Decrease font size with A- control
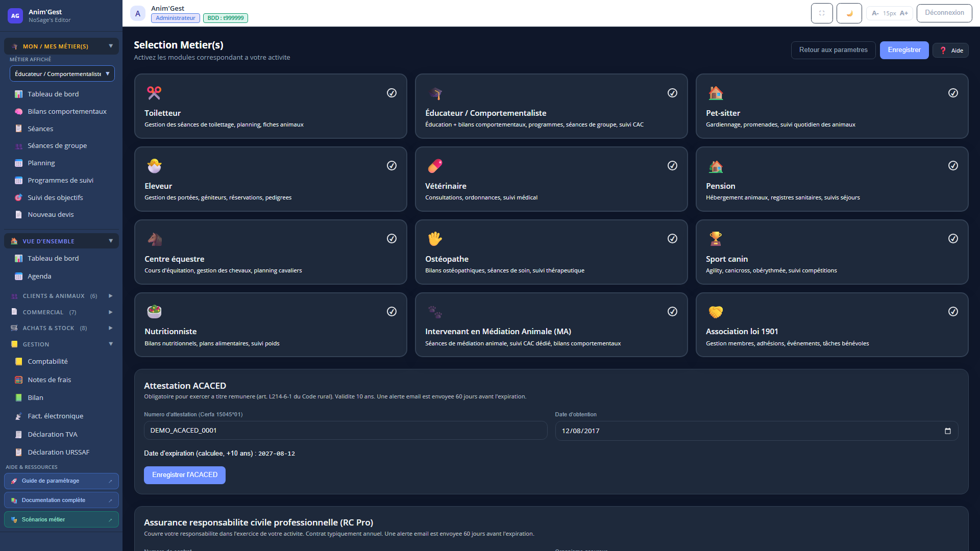This screenshot has width=980, height=551. point(875,13)
